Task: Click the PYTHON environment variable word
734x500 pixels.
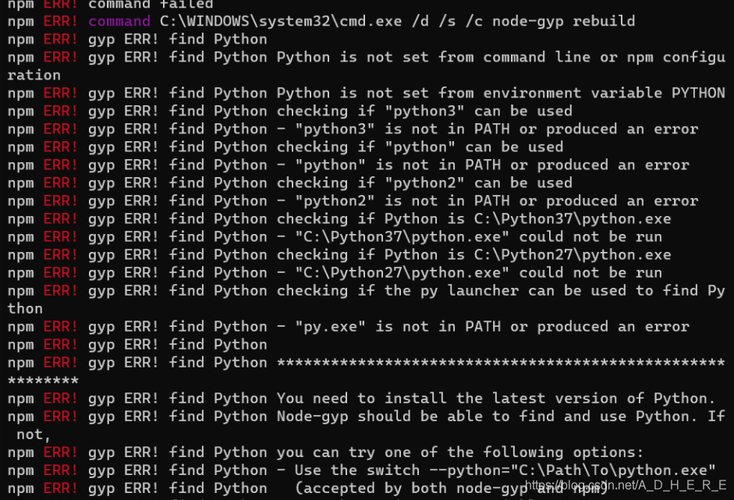Action: click(x=698, y=93)
